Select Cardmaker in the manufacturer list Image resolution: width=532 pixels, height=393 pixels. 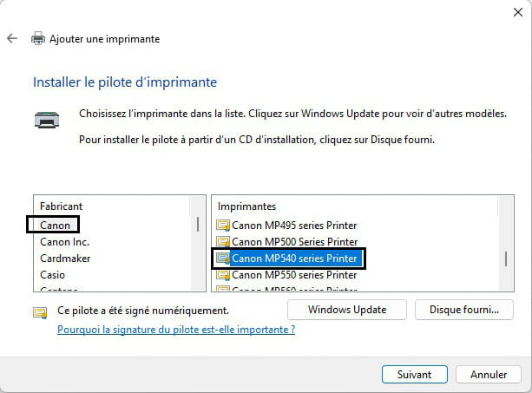pyautogui.click(x=65, y=259)
